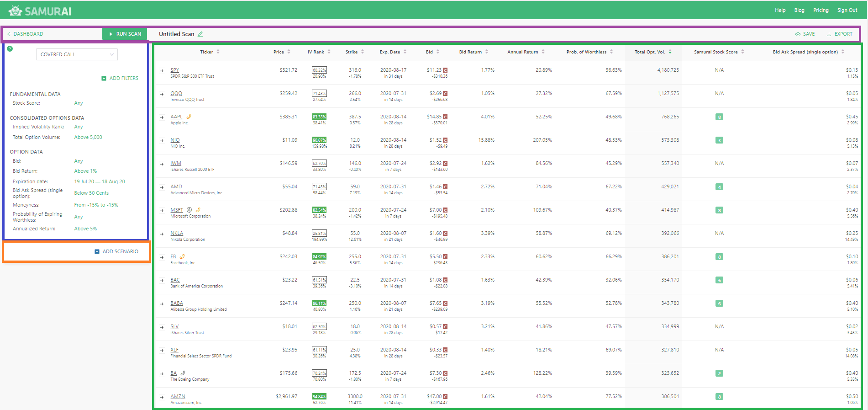Click the RUN SCAN button
Screen dimensions: 868x410
[x=125, y=34]
